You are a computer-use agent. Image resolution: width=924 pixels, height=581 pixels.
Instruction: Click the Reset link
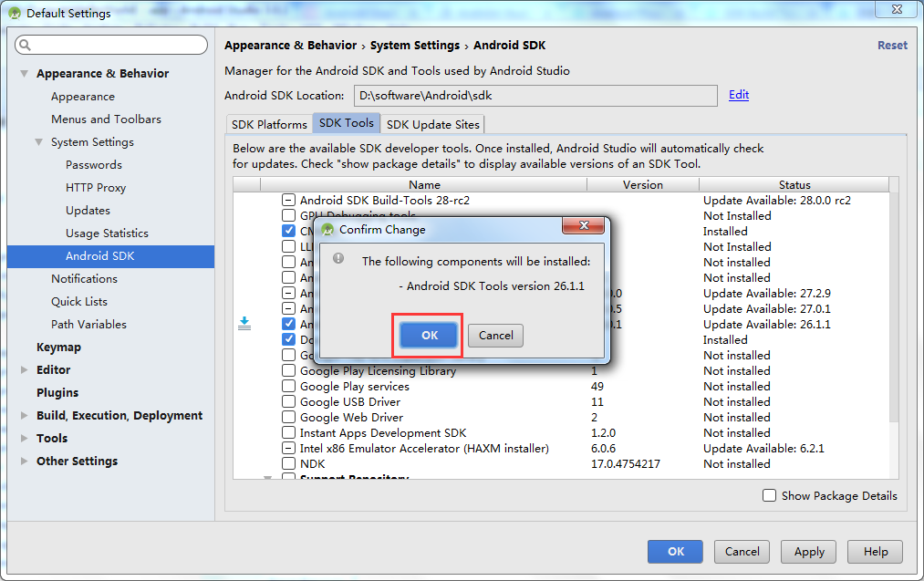click(892, 46)
